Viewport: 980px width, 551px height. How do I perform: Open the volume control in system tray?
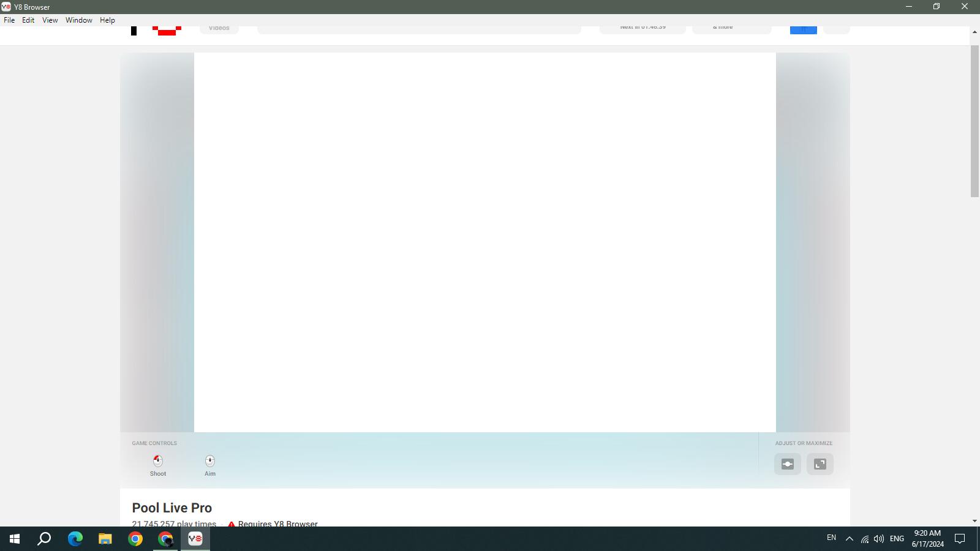pos(879,539)
